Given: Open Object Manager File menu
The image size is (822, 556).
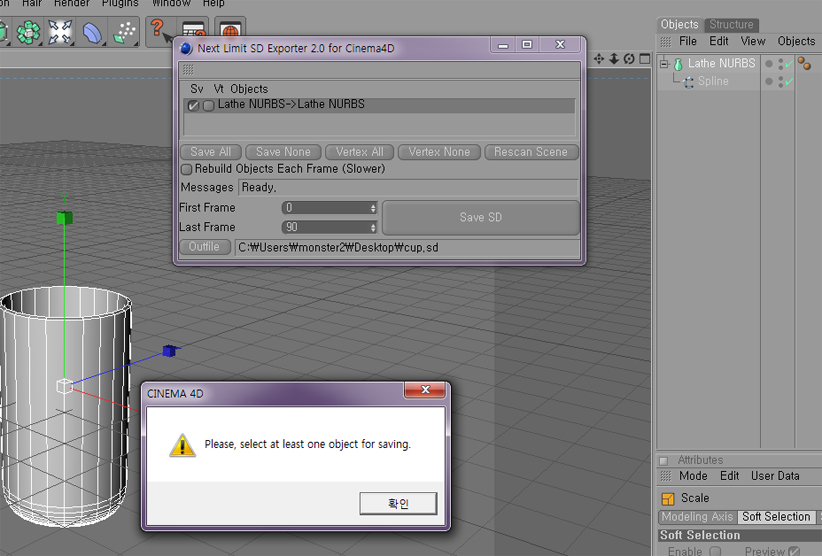Looking at the screenshot, I should click(688, 41).
